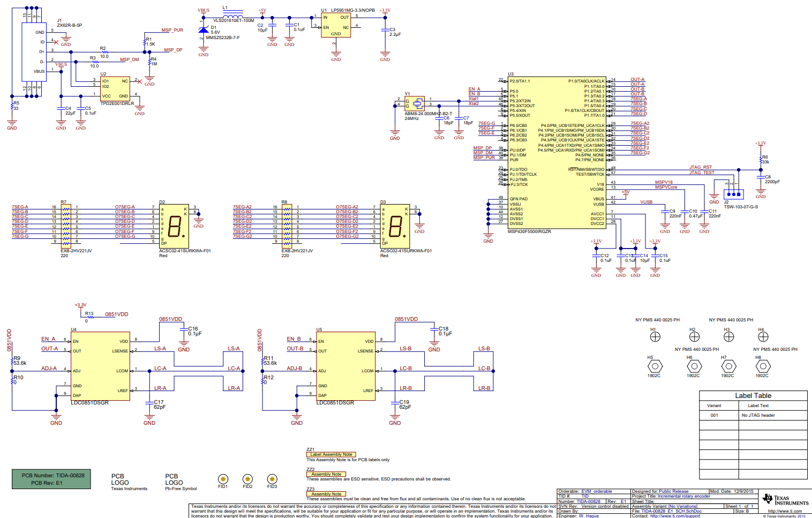Viewport: 812px width, 518px height.
Task: Click the D1 zener diode symbol
Action: (204, 31)
